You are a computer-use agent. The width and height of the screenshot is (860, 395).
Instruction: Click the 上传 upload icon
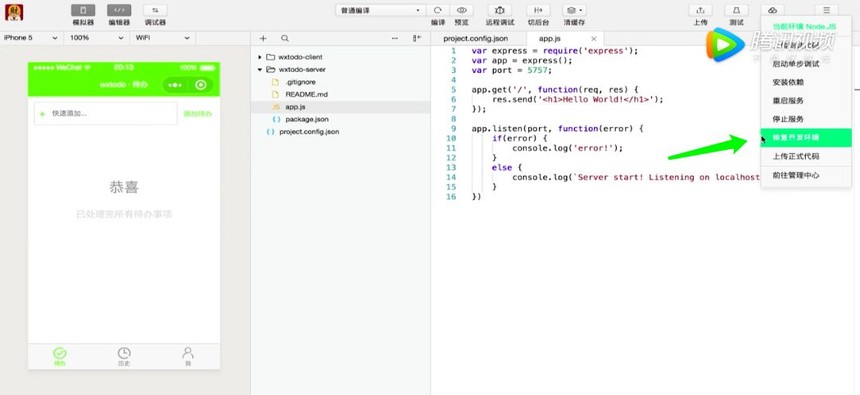[700, 10]
